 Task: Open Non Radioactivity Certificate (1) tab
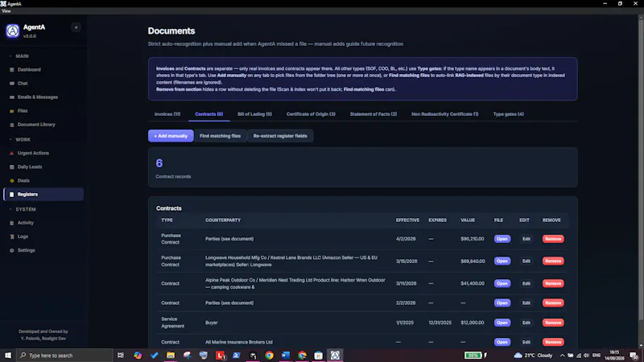(445, 114)
